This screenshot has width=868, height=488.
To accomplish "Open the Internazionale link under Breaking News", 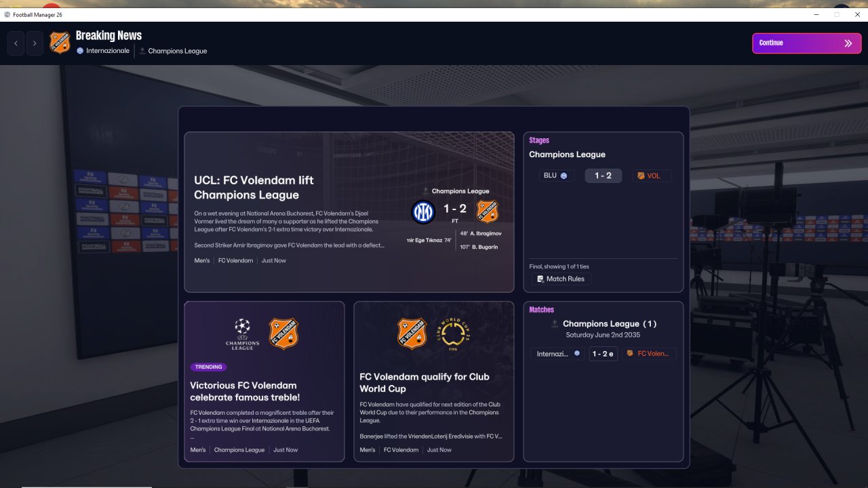I will tap(108, 51).
